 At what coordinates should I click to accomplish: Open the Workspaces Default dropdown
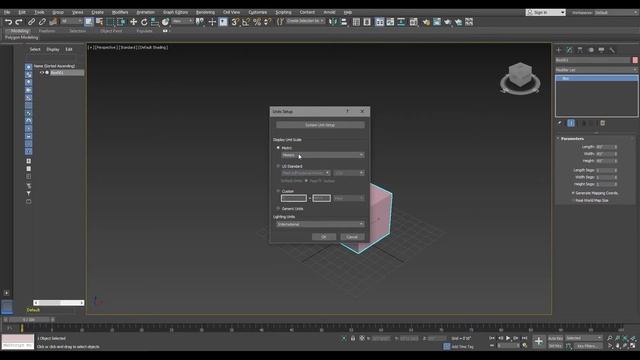[x=617, y=13]
